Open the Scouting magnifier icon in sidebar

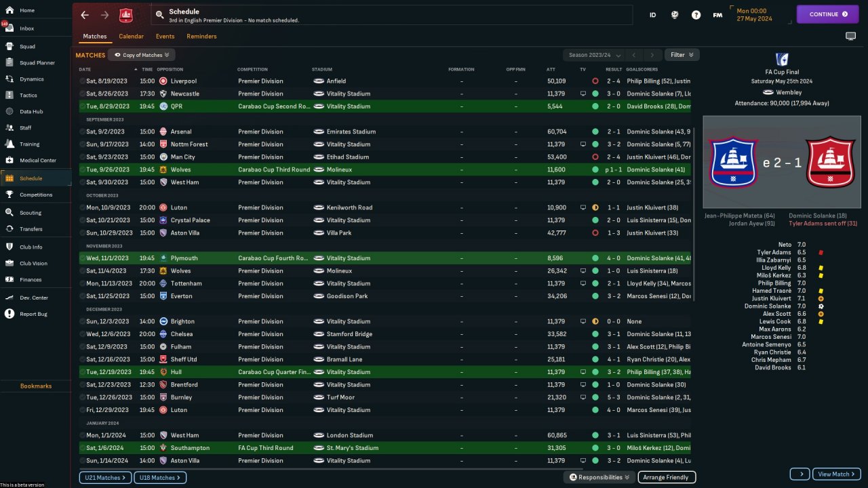pyautogui.click(x=9, y=213)
